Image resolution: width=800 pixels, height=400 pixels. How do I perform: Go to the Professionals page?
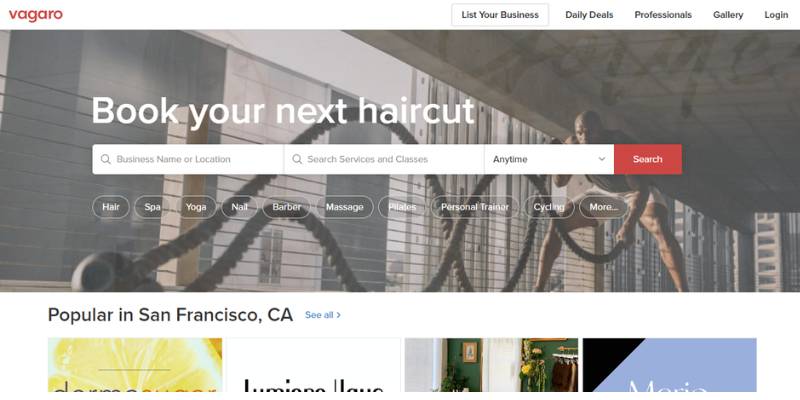pyautogui.click(x=663, y=15)
